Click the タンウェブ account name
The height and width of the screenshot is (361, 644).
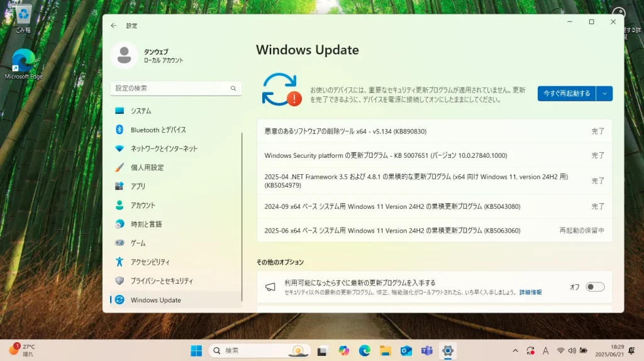(156, 52)
